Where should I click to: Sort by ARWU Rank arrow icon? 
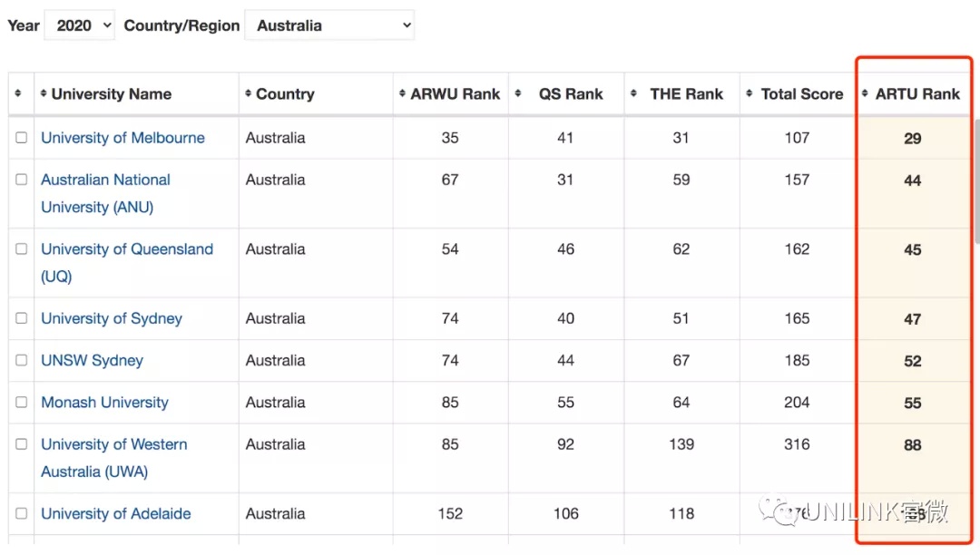click(402, 93)
